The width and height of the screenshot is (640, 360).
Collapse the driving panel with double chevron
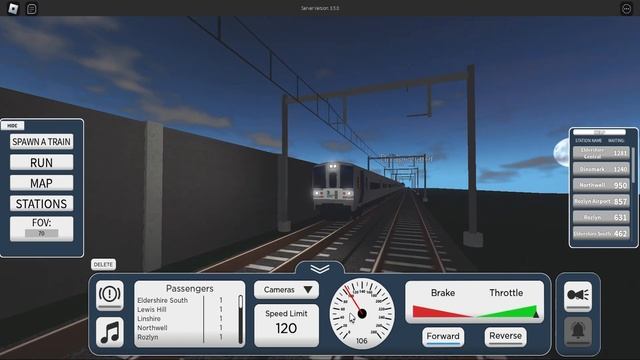point(320,269)
